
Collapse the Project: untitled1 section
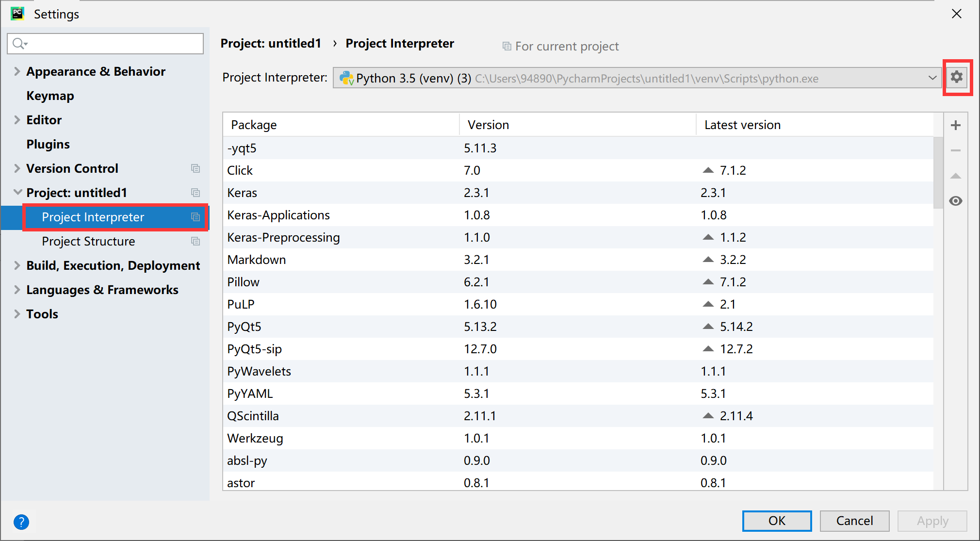[18, 192]
